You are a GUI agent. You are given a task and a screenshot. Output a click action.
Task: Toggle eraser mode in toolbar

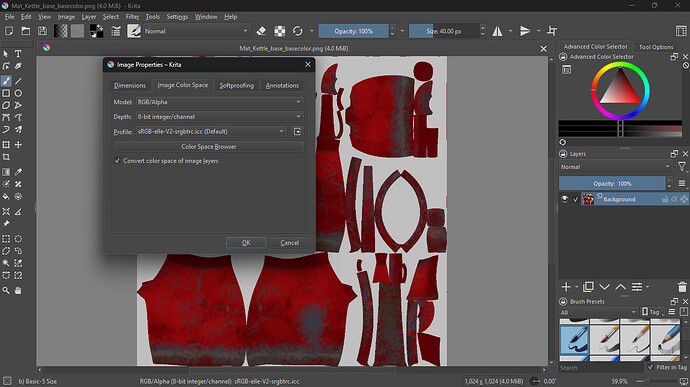pos(261,31)
